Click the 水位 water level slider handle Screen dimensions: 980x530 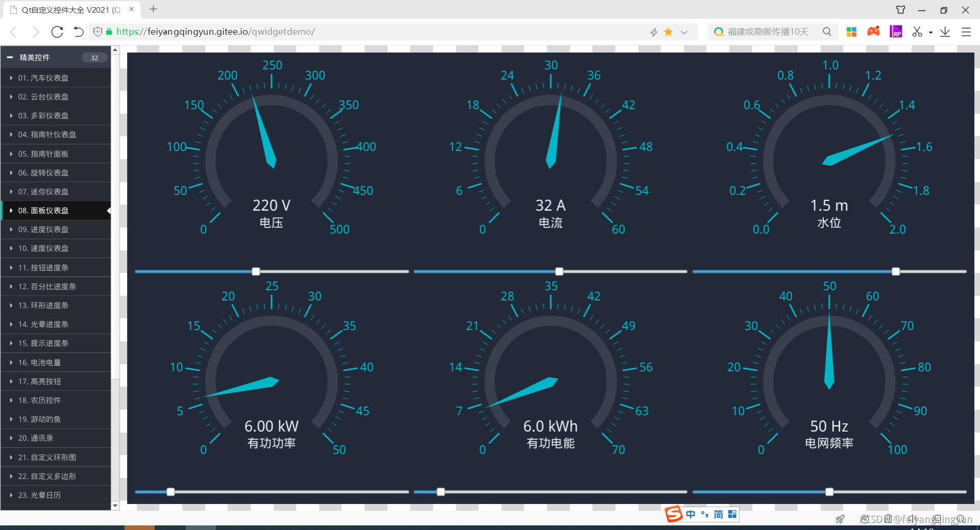pyautogui.click(x=896, y=271)
